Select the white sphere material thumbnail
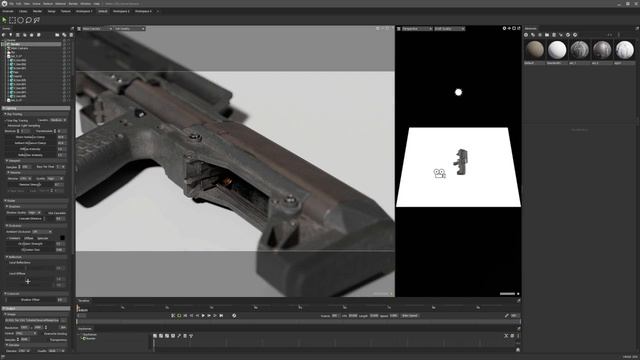Viewport: 640px width, 360px height. (557, 50)
